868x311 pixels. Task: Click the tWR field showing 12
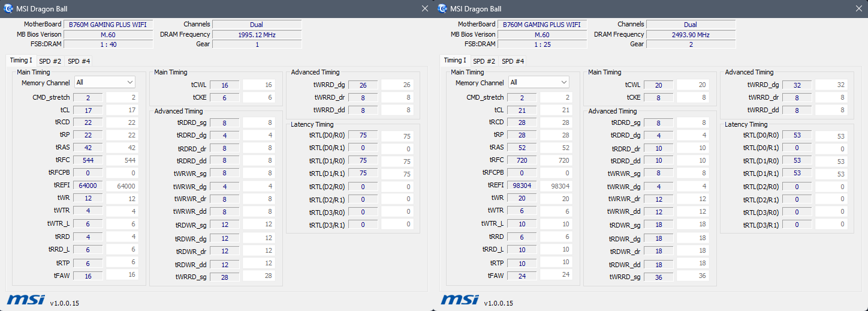(x=88, y=198)
